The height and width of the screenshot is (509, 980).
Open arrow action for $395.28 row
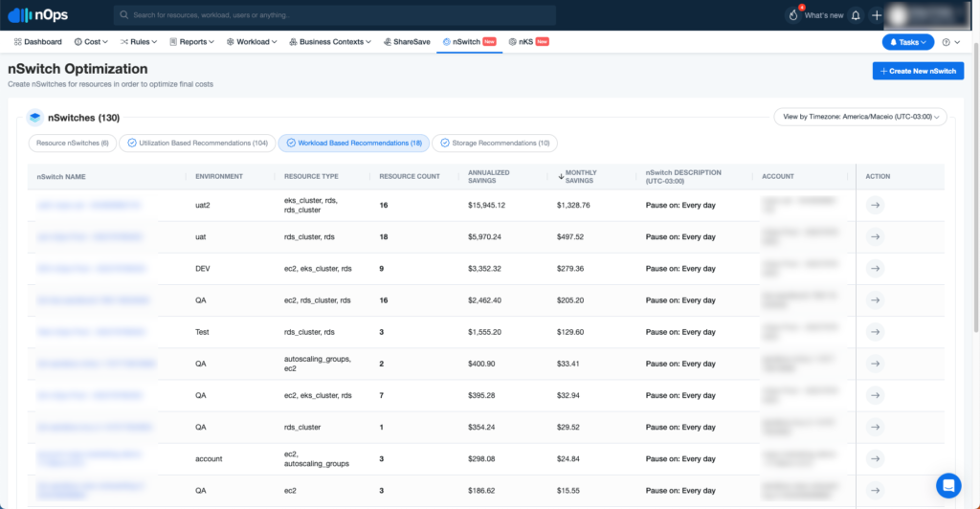pyautogui.click(x=875, y=395)
